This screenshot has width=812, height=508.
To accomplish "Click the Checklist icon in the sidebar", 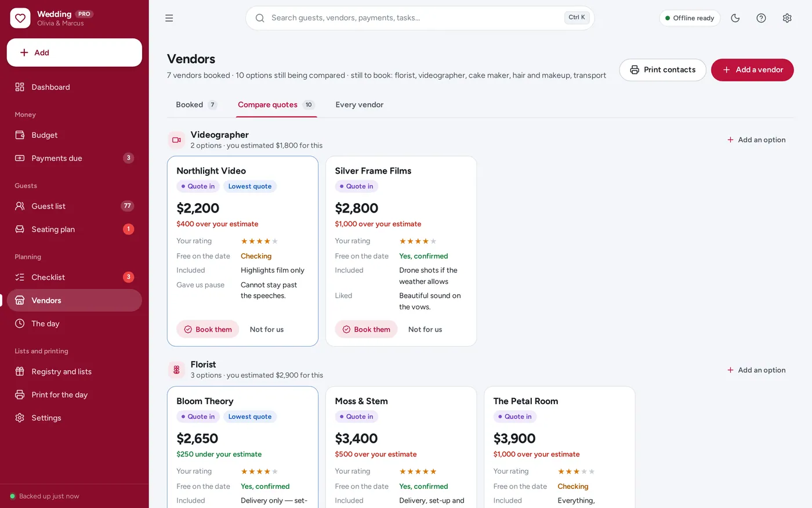I will [20, 278].
